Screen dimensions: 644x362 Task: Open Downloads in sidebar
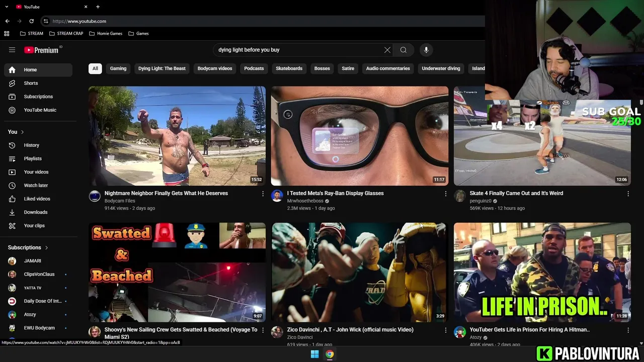38,212
